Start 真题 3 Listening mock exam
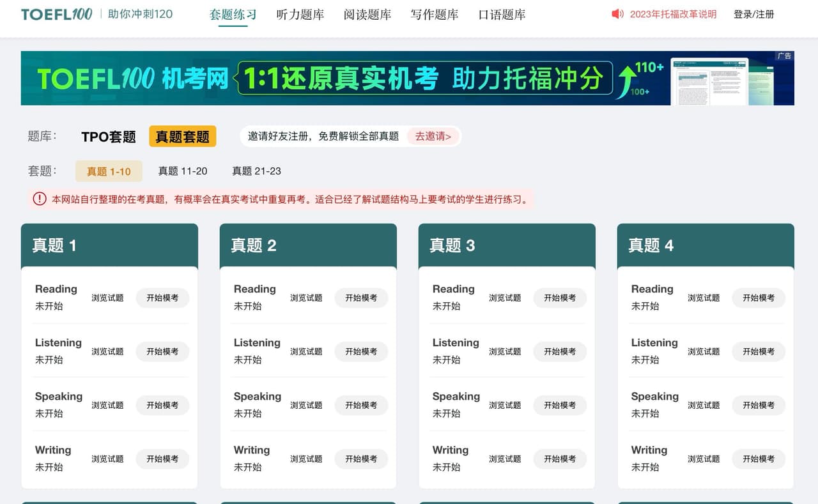The height and width of the screenshot is (504, 818). click(x=560, y=351)
